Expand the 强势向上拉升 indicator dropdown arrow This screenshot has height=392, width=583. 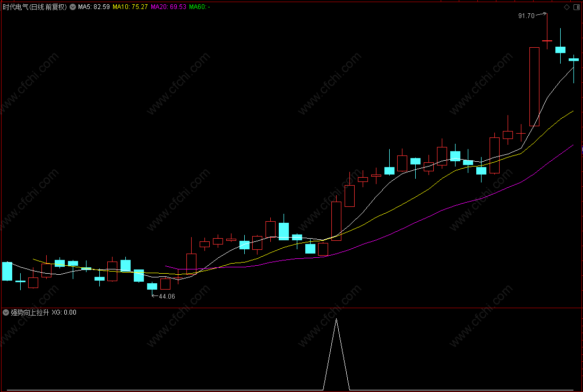[6, 312]
